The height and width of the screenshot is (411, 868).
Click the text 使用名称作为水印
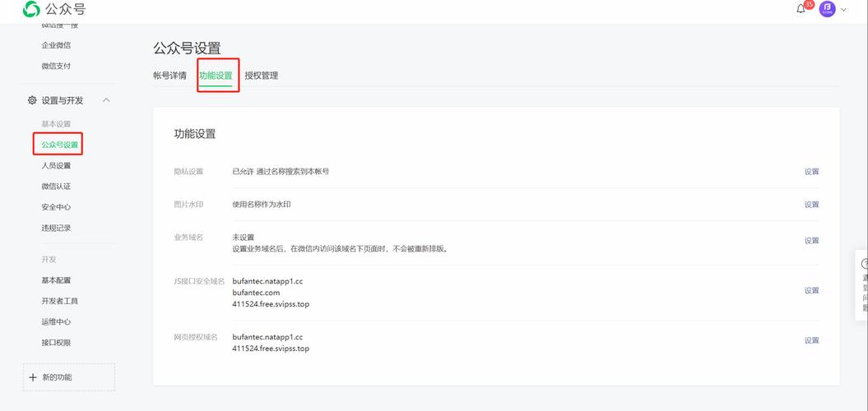coord(262,205)
